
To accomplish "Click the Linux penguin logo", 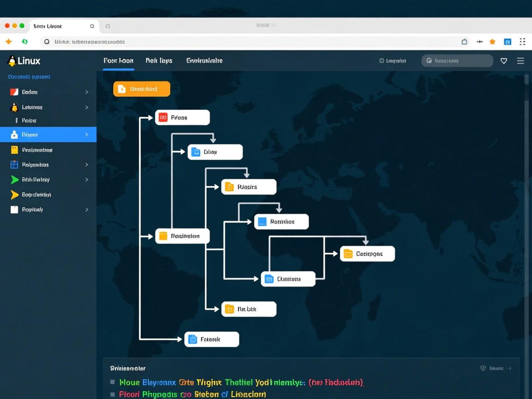I will (12, 60).
